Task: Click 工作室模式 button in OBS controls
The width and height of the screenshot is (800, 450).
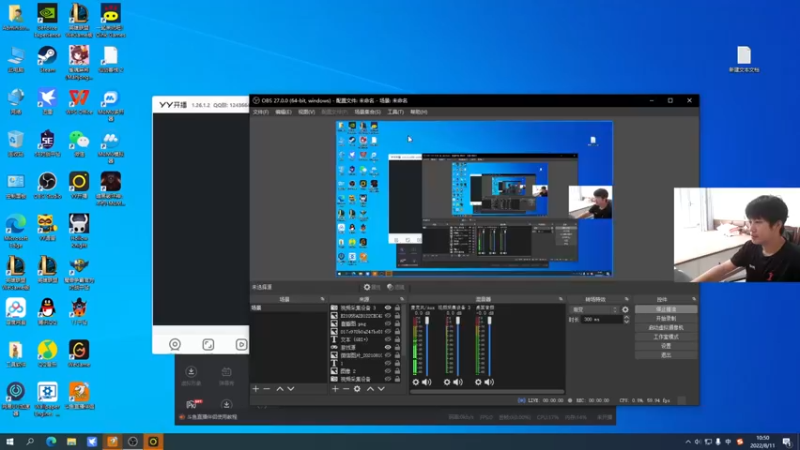Action: coord(666,337)
